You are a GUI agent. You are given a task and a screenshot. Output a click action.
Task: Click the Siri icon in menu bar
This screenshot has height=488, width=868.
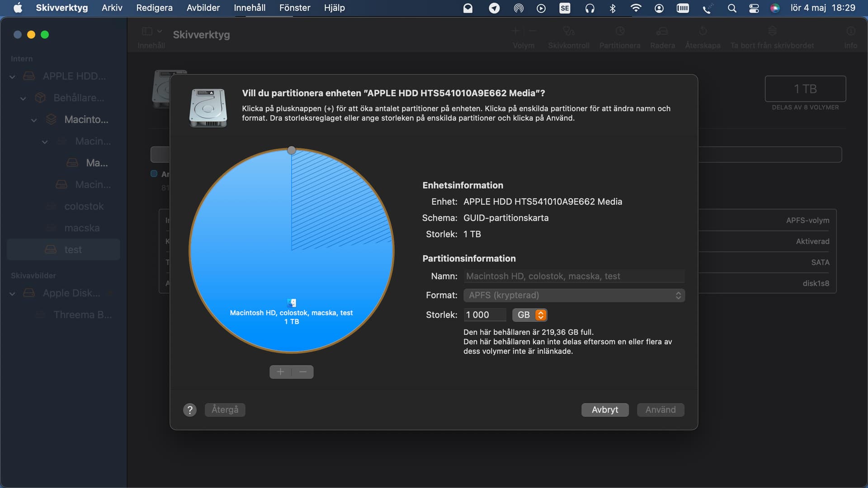775,8
